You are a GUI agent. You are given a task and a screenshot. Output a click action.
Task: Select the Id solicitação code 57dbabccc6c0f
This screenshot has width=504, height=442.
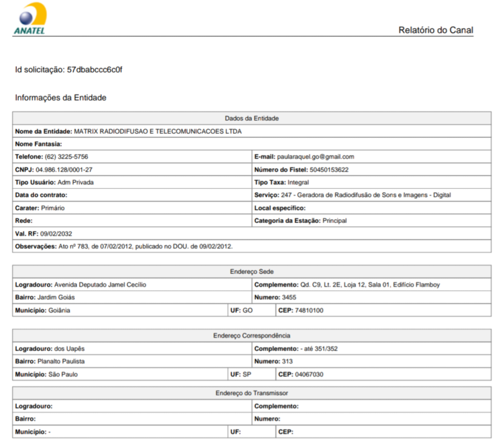95,70
